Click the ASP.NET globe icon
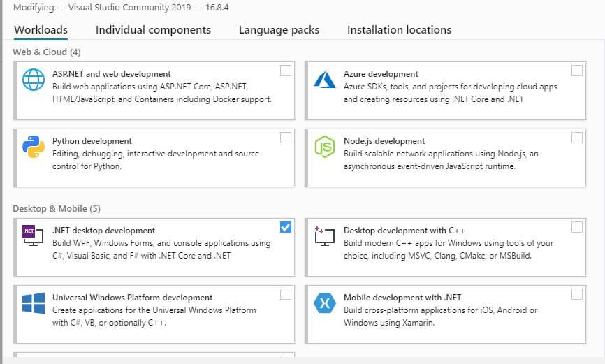The height and width of the screenshot is (364, 605). click(34, 80)
